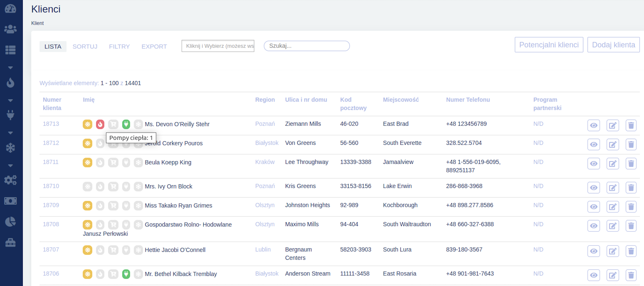Edit client 18709 with the pencil icon
The image size is (644, 286).
click(613, 207)
